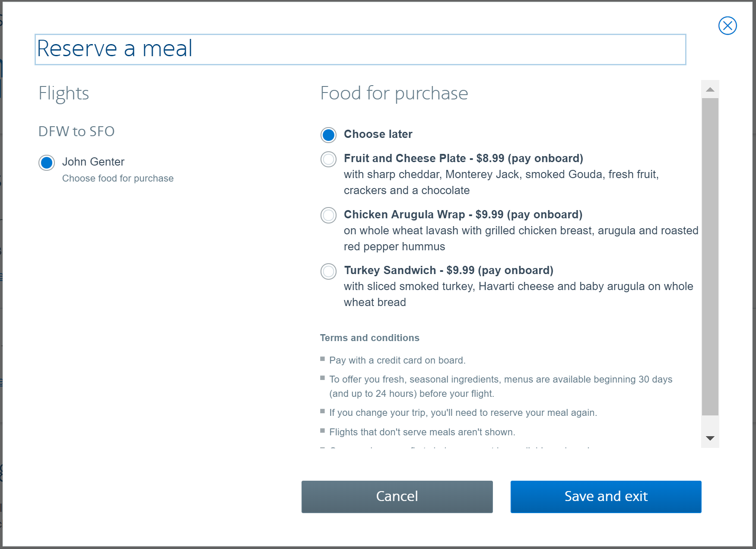Screen dimensions: 756x549
Task: Click the scrollbar up arrow
Action: 710,90
